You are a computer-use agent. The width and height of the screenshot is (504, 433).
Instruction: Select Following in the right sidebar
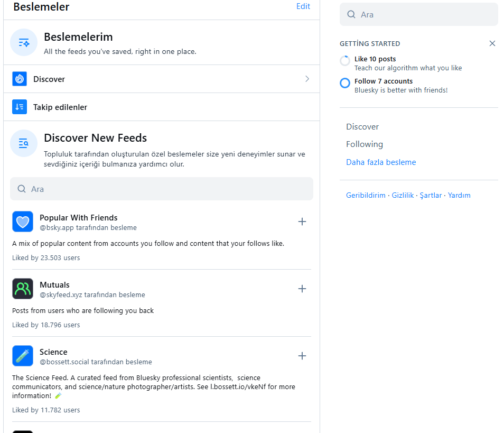click(365, 144)
